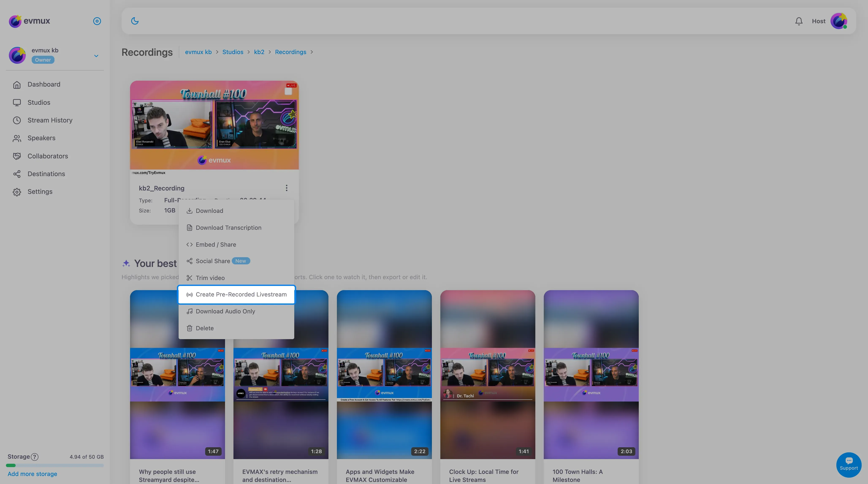Image resolution: width=868 pixels, height=484 pixels.
Task: Open Destinations in the sidebar
Action: pos(46,174)
